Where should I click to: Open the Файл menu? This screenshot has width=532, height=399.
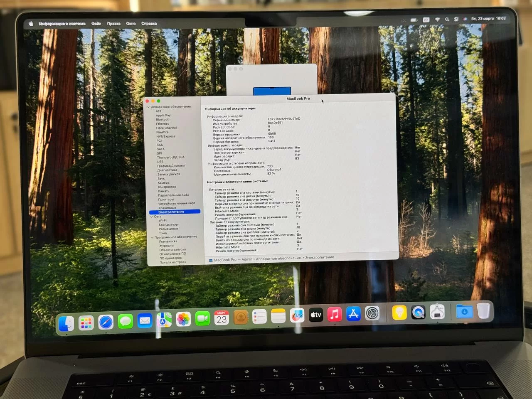point(96,24)
